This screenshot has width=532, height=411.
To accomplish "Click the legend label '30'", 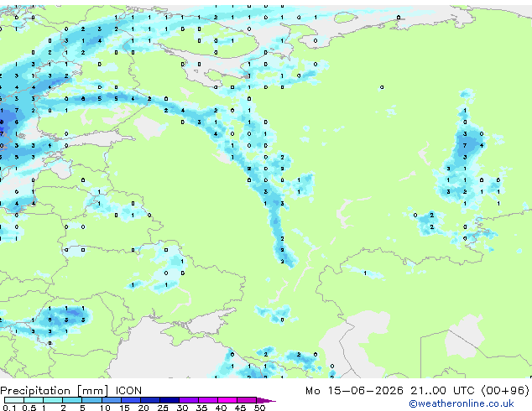I will [x=182, y=408].
